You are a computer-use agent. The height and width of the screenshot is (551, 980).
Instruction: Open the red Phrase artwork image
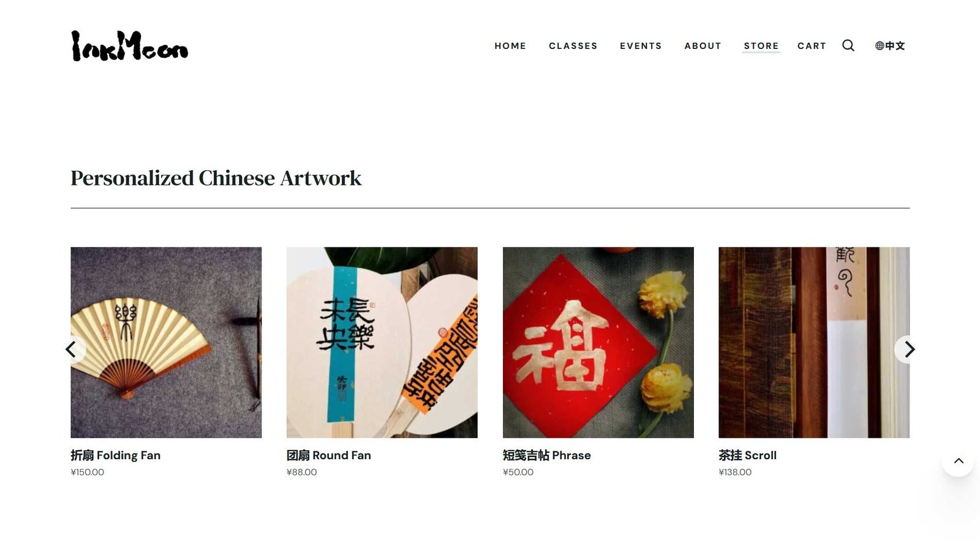click(598, 342)
